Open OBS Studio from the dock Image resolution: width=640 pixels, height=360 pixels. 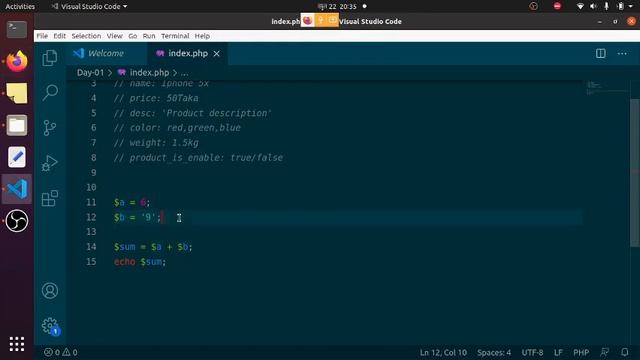(17, 221)
